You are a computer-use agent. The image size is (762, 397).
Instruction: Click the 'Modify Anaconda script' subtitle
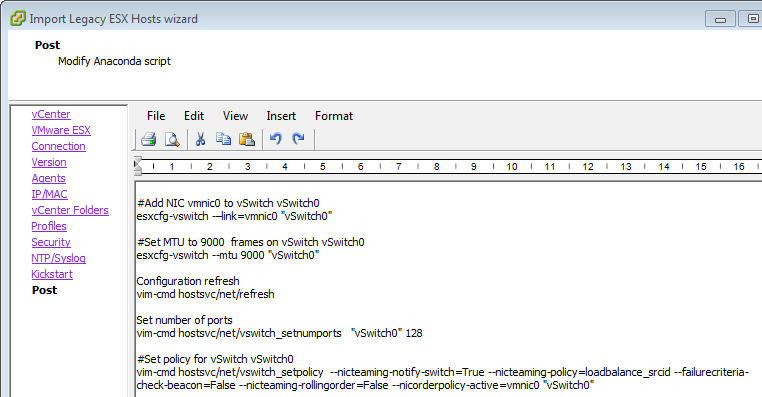click(x=115, y=61)
